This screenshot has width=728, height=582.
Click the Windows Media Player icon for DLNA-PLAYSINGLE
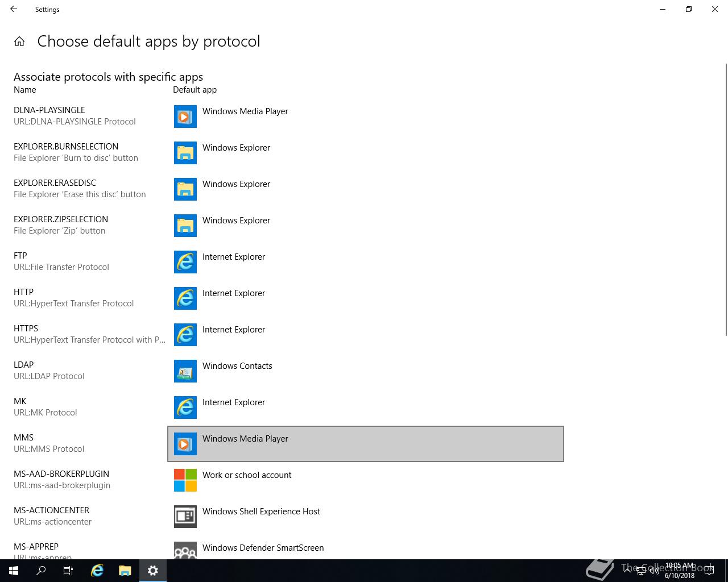[x=185, y=117]
